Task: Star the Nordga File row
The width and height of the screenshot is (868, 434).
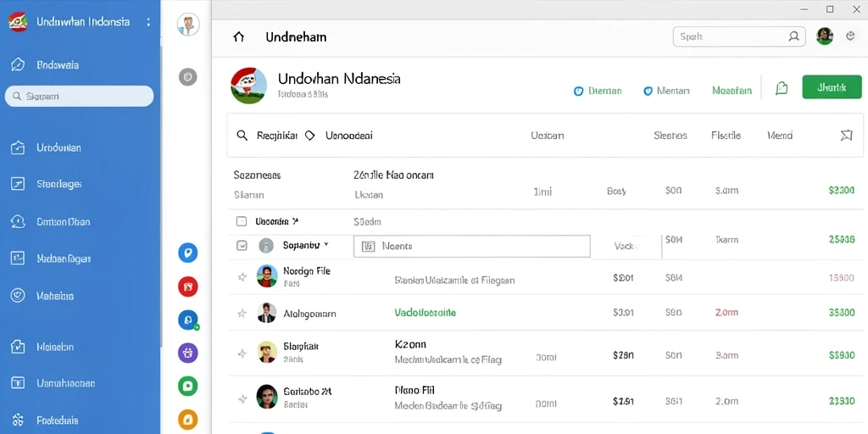Action: [242, 277]
